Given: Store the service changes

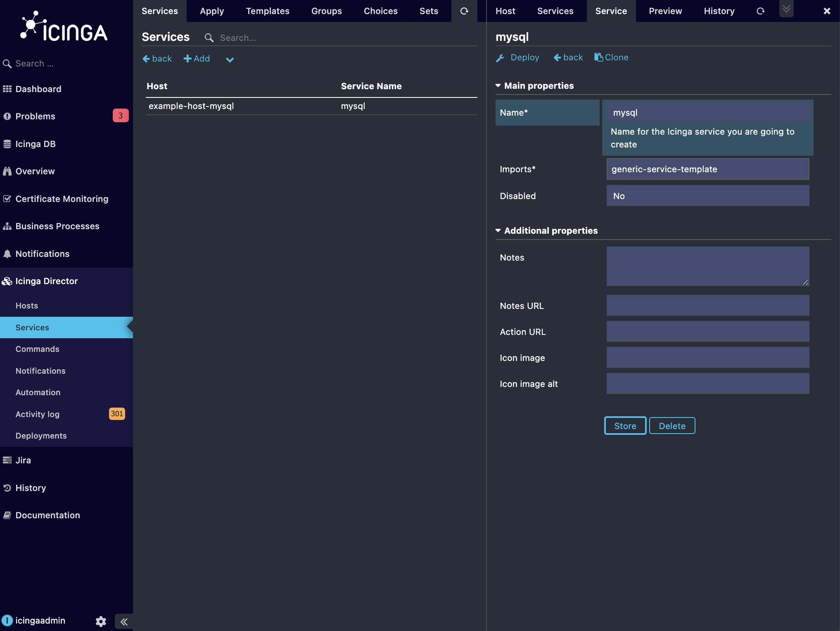Looking at the screenshot, I should 625,426.
